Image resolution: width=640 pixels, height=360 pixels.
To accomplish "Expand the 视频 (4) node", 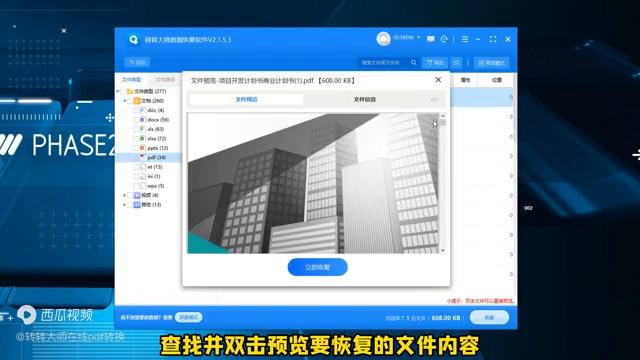I will [125, 195].
